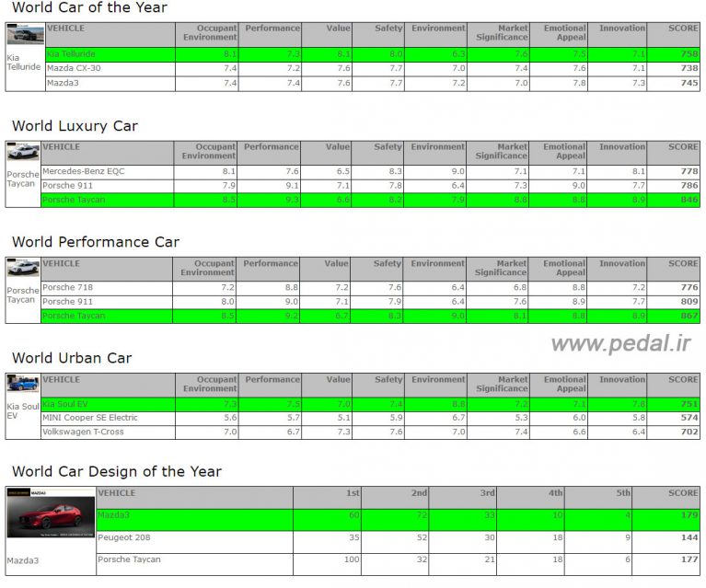
Task: Select Porsche Taycan in World Luxury Car table
Action: point(74,200)
